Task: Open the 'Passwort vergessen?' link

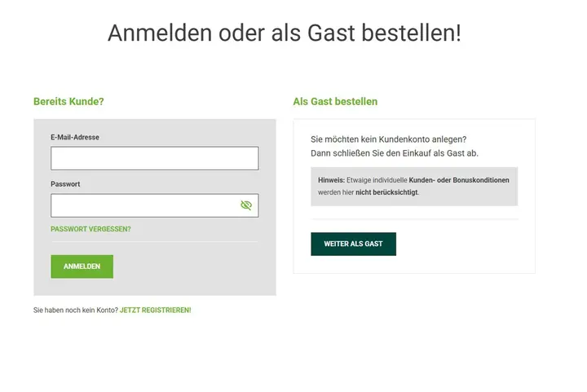Action: 90,229
